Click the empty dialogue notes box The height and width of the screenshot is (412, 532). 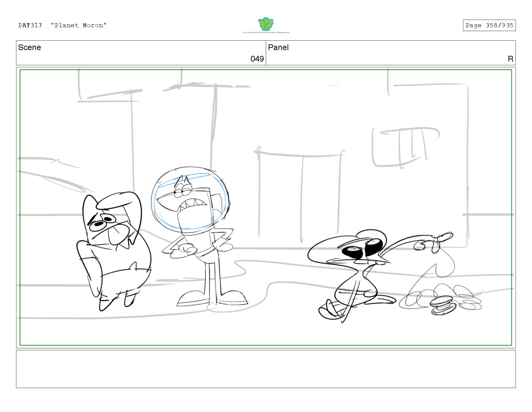(266, 369)
